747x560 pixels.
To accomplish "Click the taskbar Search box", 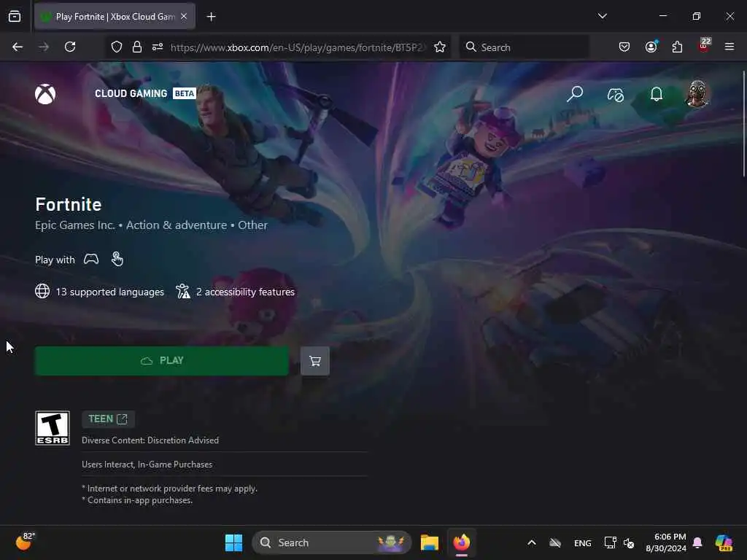I will tap(332, 542).
